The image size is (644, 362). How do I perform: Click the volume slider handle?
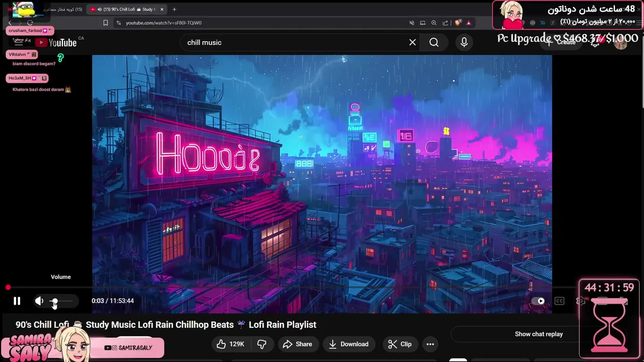[x=54, y=301]
